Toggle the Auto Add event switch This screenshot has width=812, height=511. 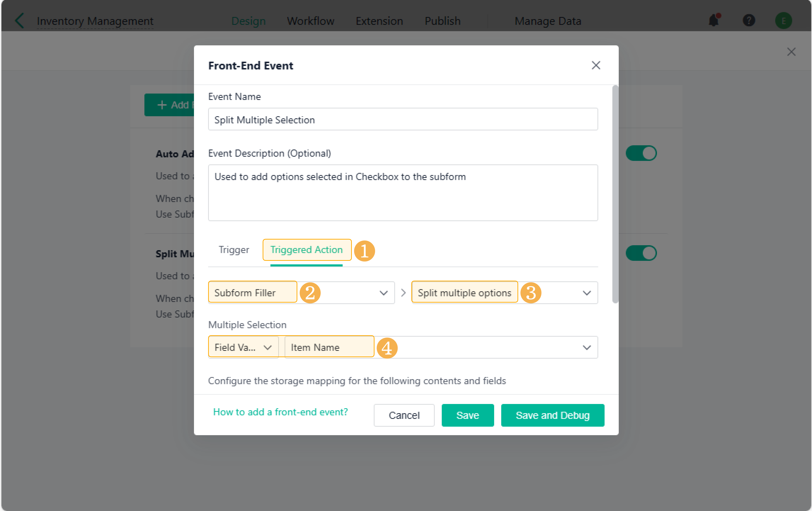click(641, 153)
